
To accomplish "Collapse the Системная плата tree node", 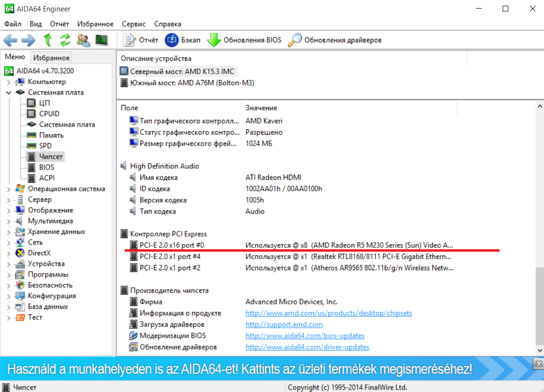I will [9, 93].
